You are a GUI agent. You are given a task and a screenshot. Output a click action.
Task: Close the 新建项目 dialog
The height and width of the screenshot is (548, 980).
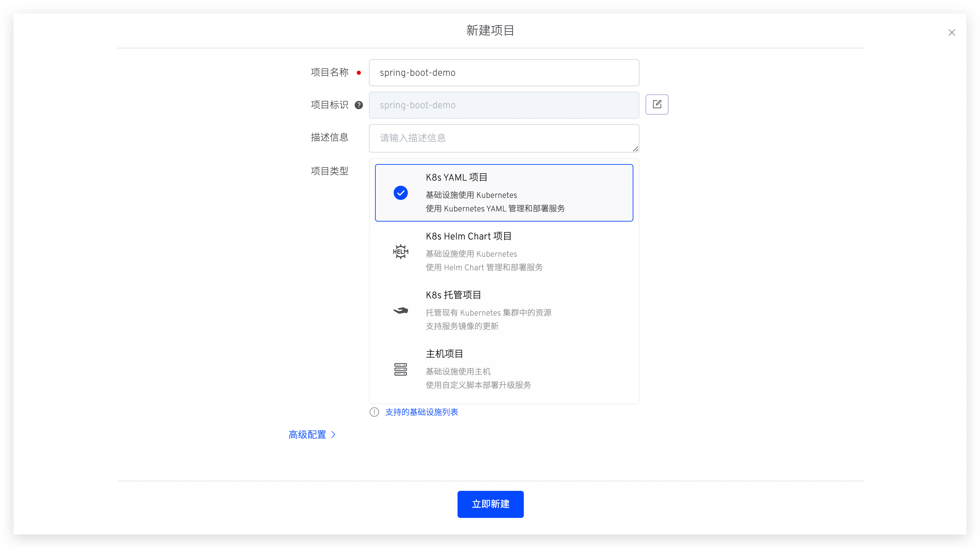point(952,33)
